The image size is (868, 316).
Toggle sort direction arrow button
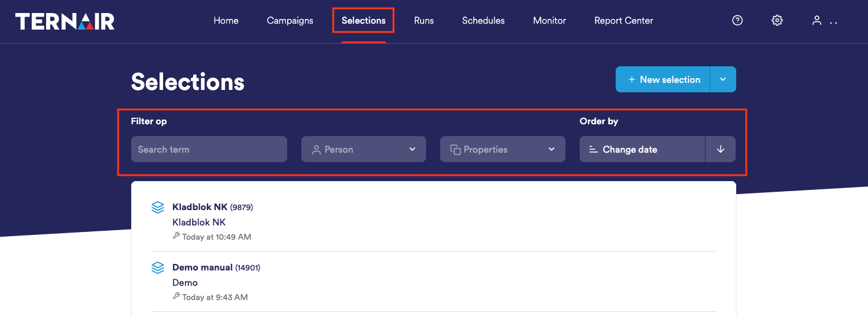coord(720,149)
